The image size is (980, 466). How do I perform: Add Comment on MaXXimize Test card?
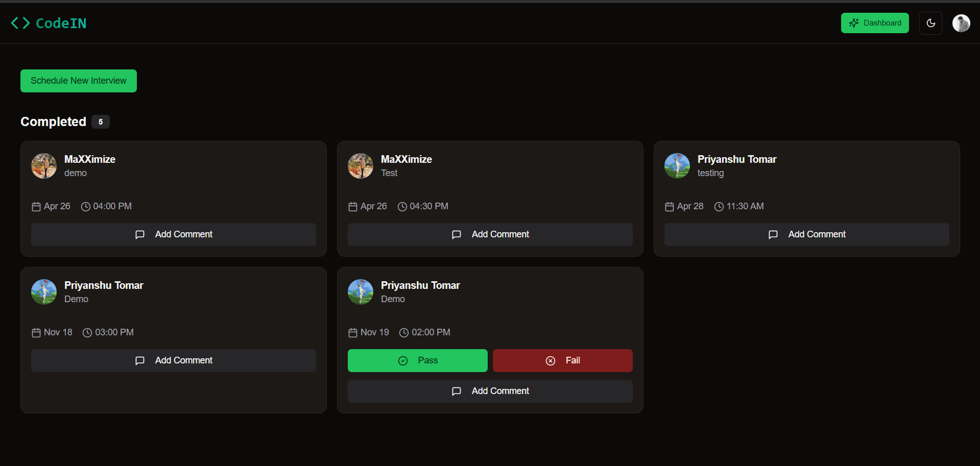pos(490,234)
